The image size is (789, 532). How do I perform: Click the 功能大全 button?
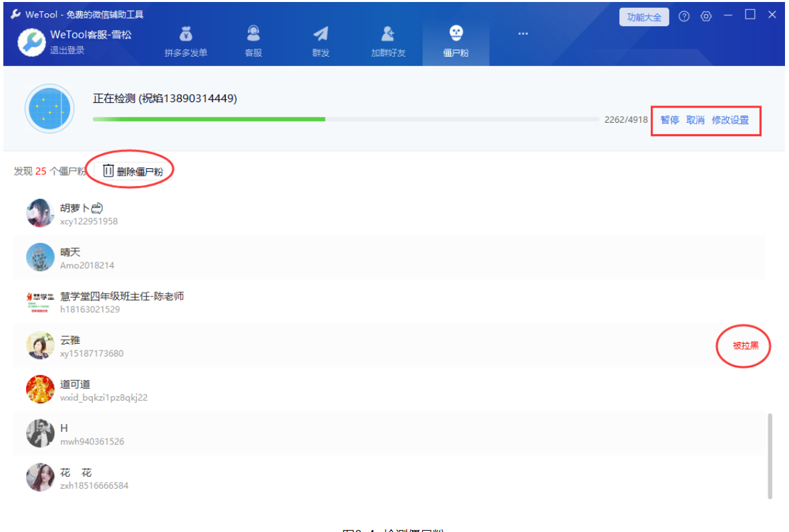coord(643,17)
